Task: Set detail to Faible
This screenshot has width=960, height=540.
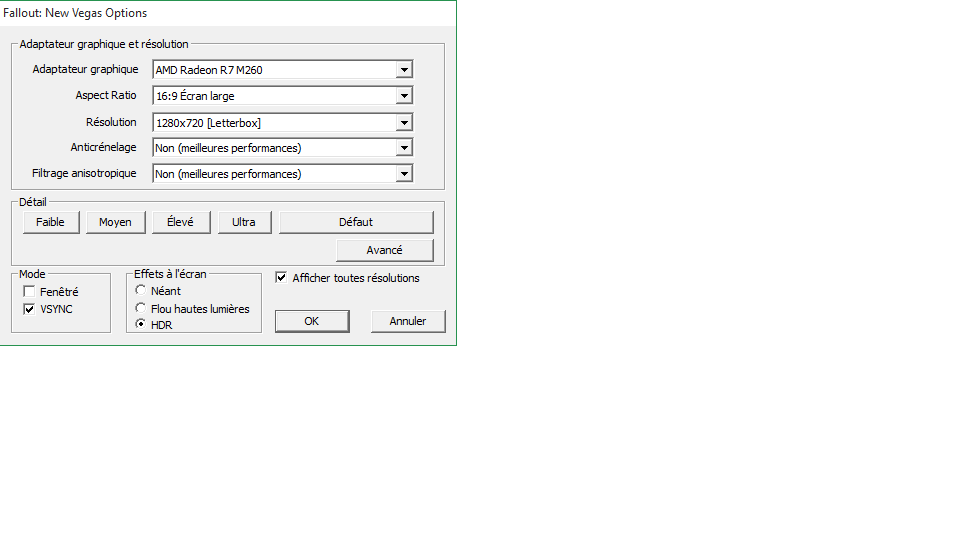Action: point(51,222)
